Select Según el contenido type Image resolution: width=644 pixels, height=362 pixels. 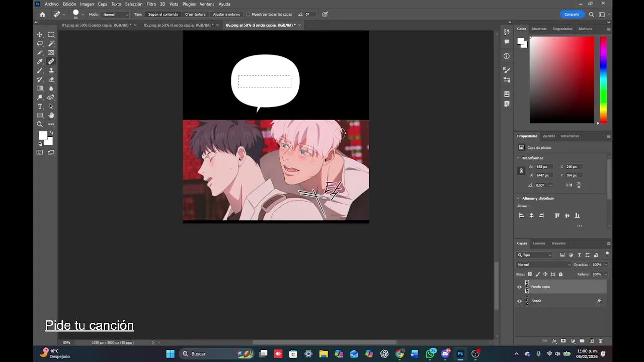pos(163,15)
